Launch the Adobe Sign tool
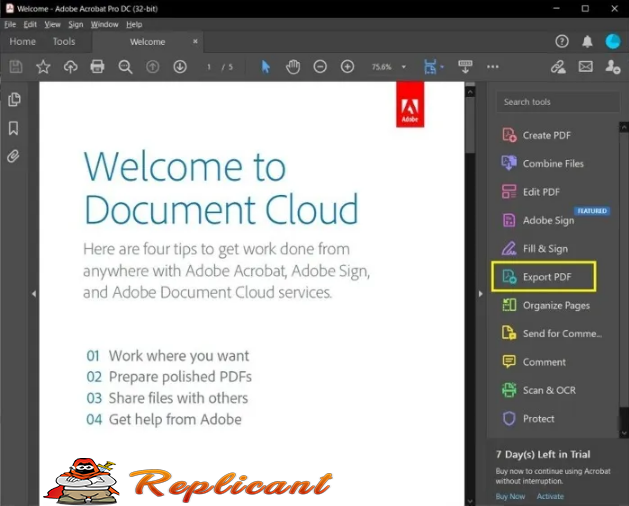The height and width of the screenshot is (506, 629). pyautogui.click(x=538, y=220)
